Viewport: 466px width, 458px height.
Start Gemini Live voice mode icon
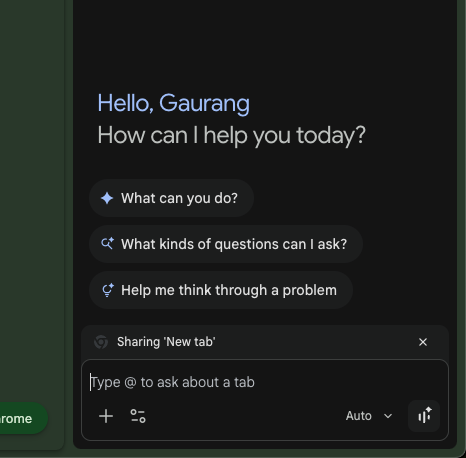click(x=424, y=416)
